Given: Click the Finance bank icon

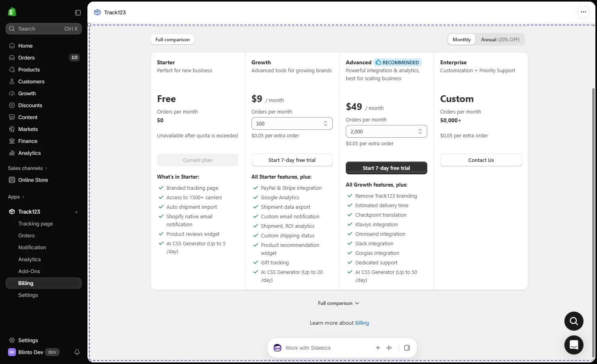Looking at the screenshot, I should pos(12,141).
